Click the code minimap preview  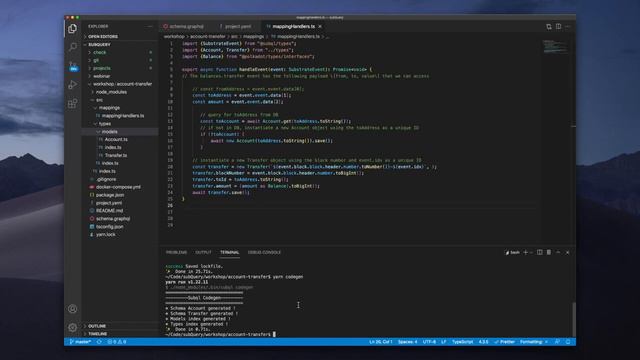[x=555, y=46]
